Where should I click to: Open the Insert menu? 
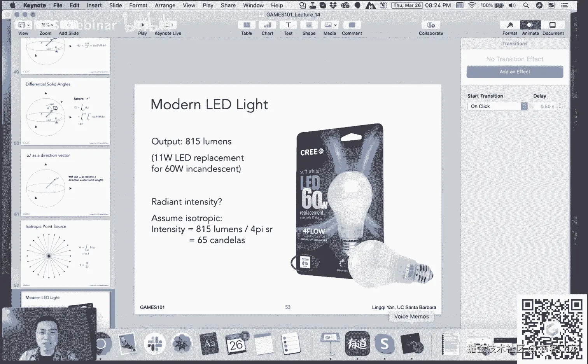[x=94, y=5]
